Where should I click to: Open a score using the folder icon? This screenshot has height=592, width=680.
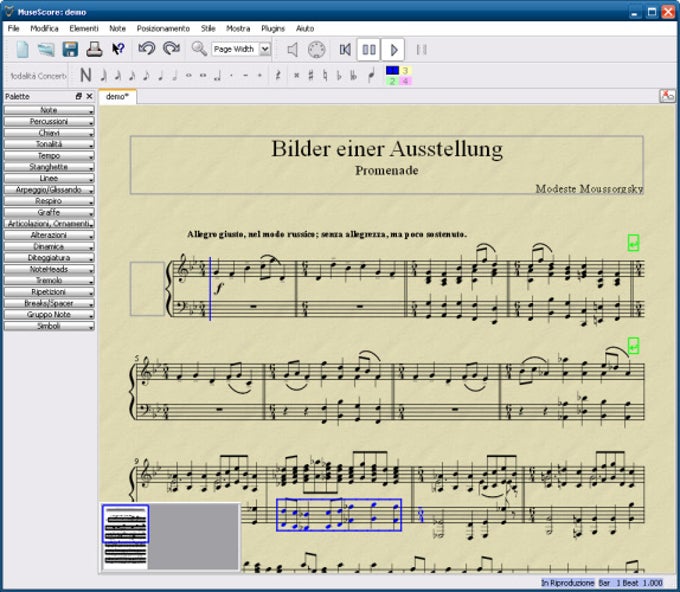click(x=46, y=49)
